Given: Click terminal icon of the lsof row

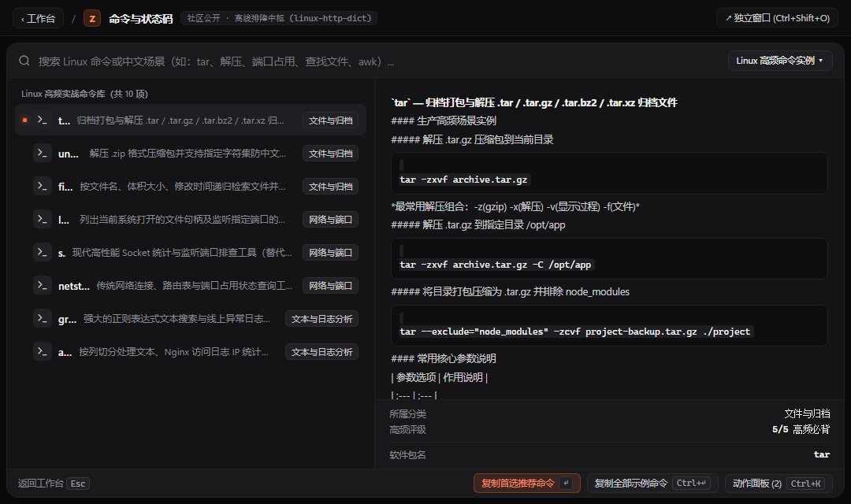Looking at the screenshot, I should [x=43, y=219].
